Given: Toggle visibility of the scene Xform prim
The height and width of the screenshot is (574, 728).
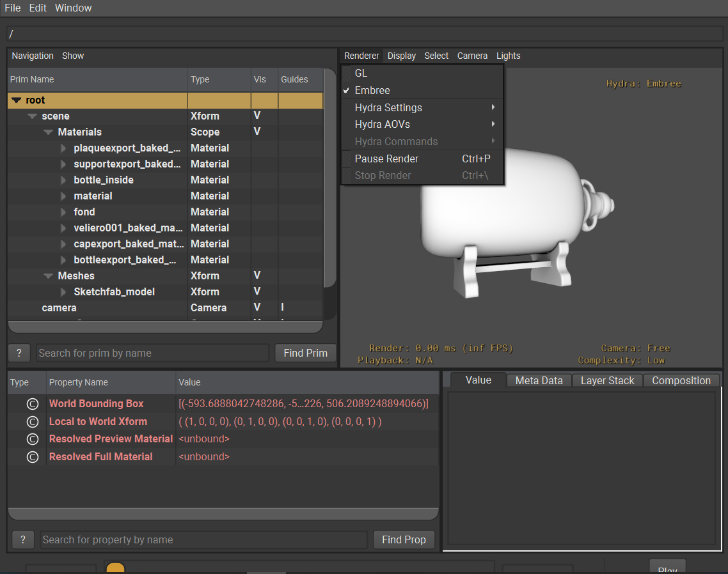Looking at the screenshot, I should click(257, 116).
